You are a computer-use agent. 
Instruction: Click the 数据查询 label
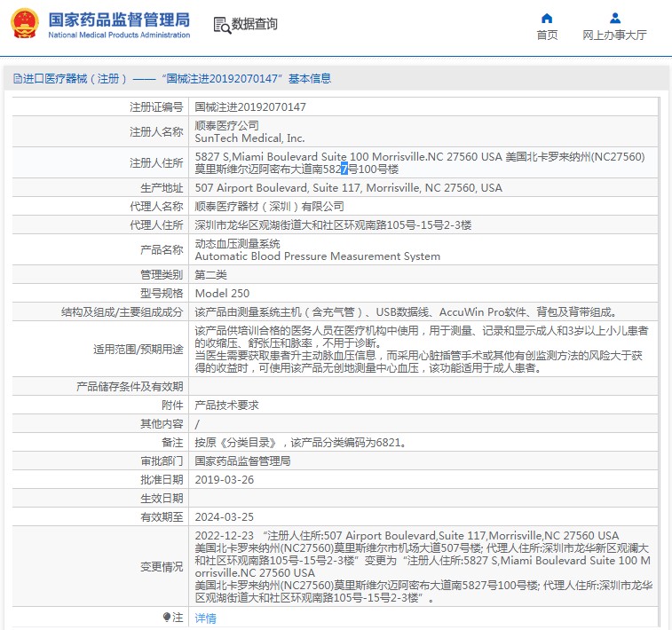coord(255,24)
